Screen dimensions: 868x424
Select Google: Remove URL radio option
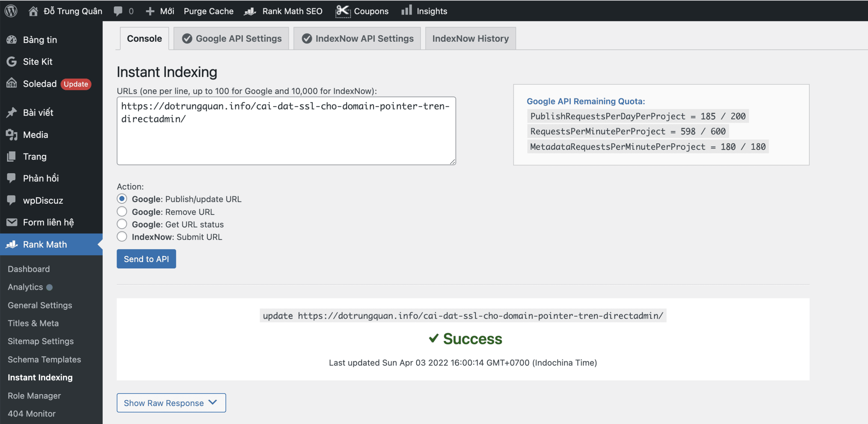coord(122,212)
